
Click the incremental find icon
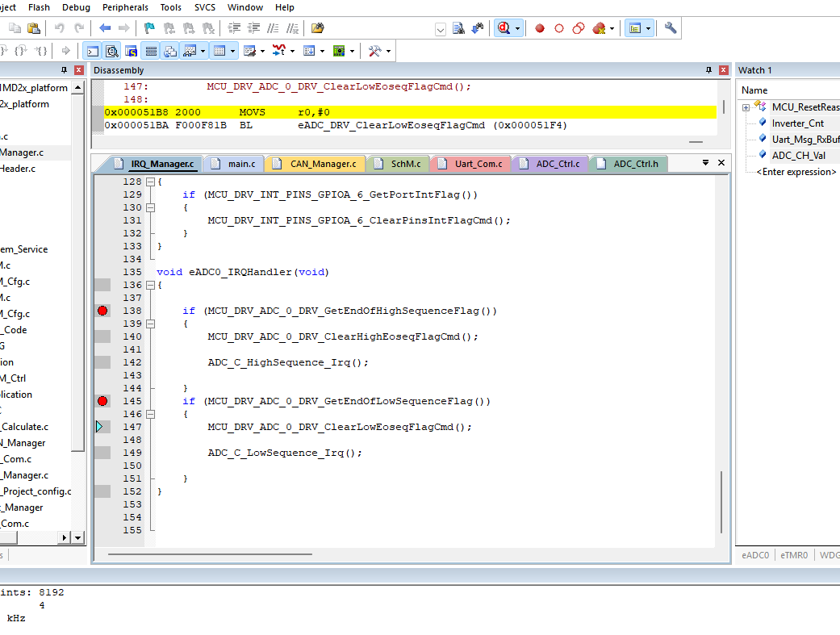(x=478, y=28)
